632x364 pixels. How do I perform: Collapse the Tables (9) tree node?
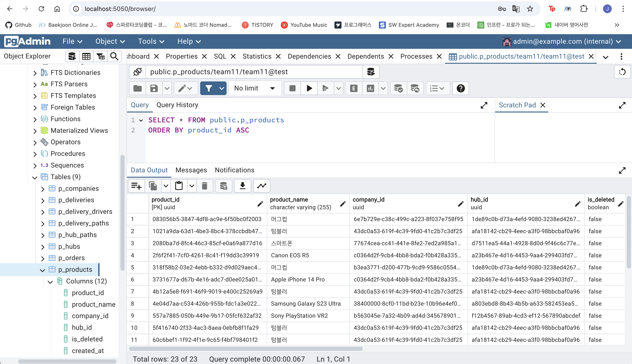35,177
